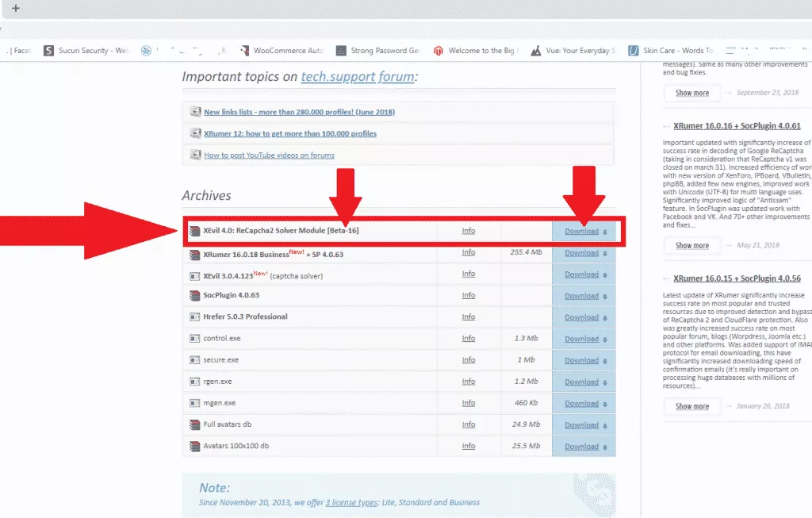Open the Strong Password Generator bookmark
The image size is (812, 518).
pyautogui.click(x=385, y=51)
